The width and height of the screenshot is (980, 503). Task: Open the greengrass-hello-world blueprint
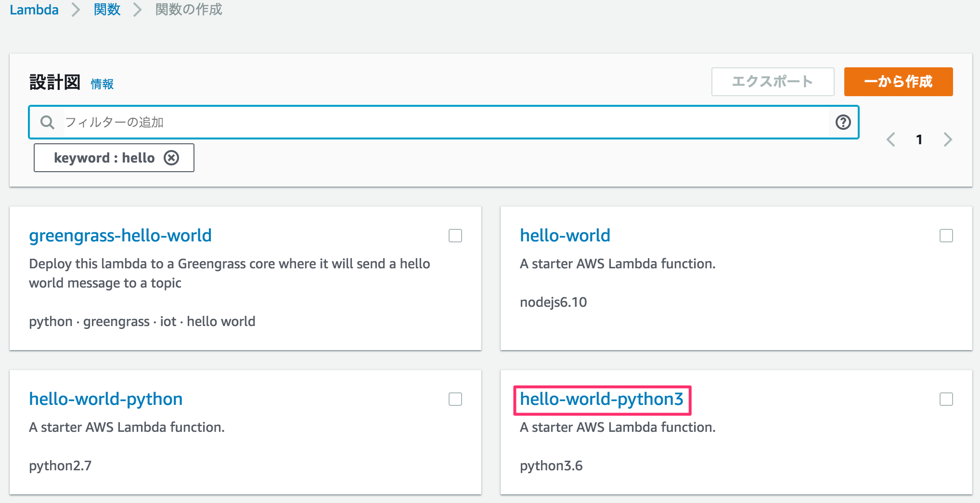(x=120, y=236)
